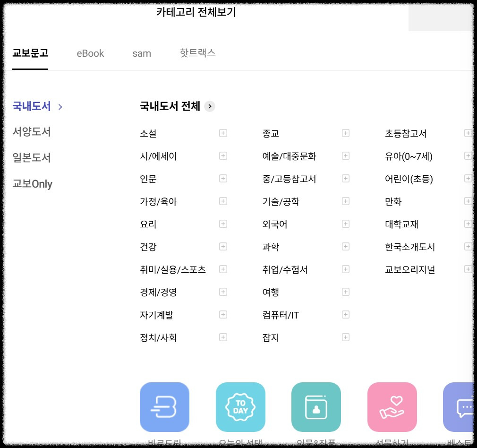Screen dimensions: 477x448
Task: Expand the 대학교재 plus button
Action: click(468, 224)
